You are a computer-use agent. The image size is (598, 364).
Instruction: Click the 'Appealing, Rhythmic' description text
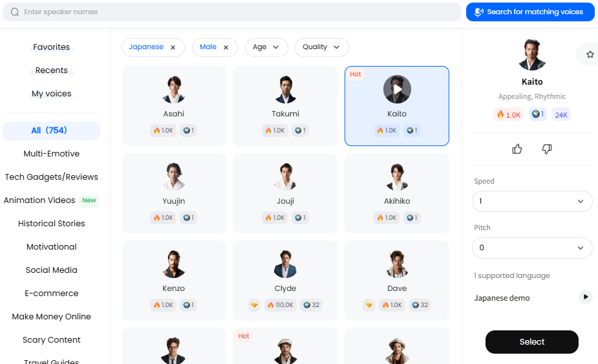[531, 96]
